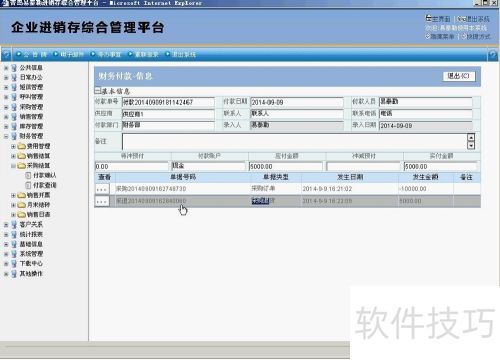Click the 备注 textarea scroll down arrow
Image resolution: width=500 pixels, height=360 pixels.
471,145
